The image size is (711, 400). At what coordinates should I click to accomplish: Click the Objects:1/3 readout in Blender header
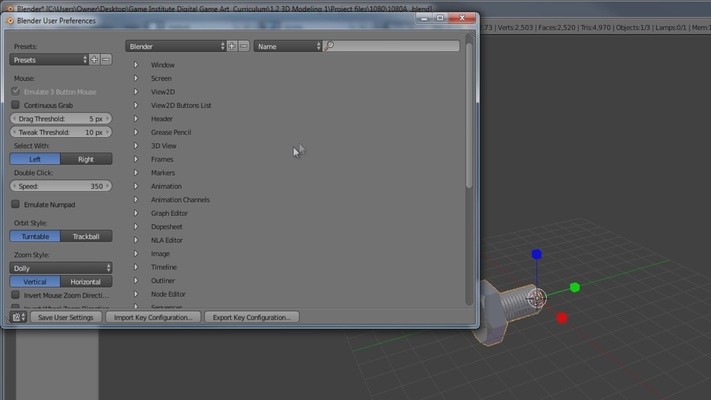[633, 28]
